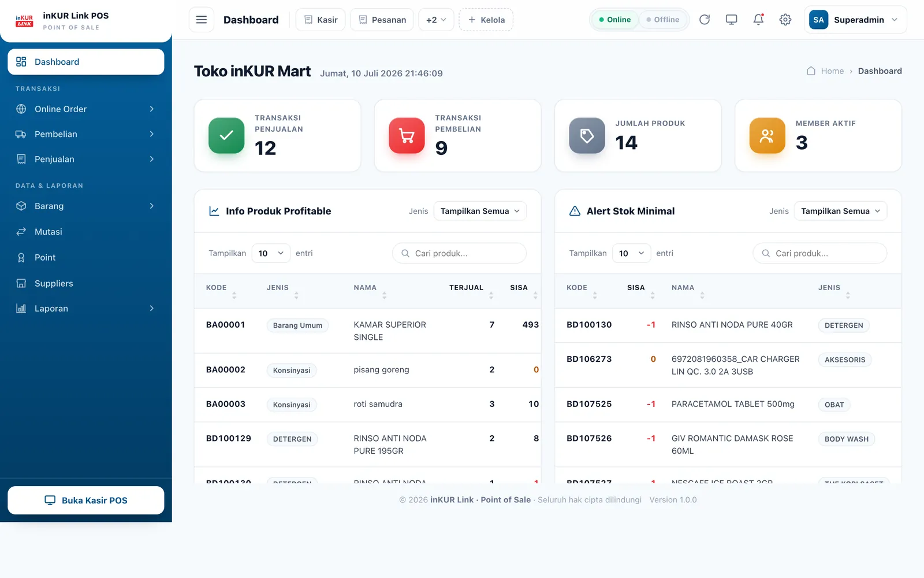The image size is (924, 578).
Task: Open Jenis dropdown in Alert Stok Minimal
Action: click(x=840, y=211)
